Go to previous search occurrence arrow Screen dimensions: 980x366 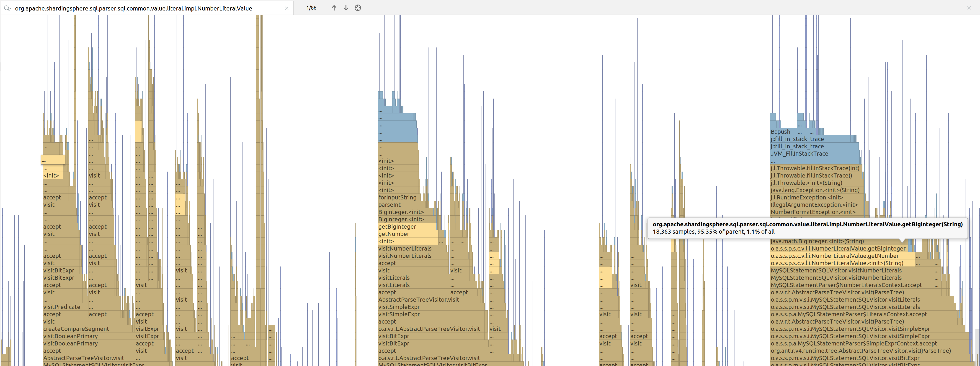point(334,8)
